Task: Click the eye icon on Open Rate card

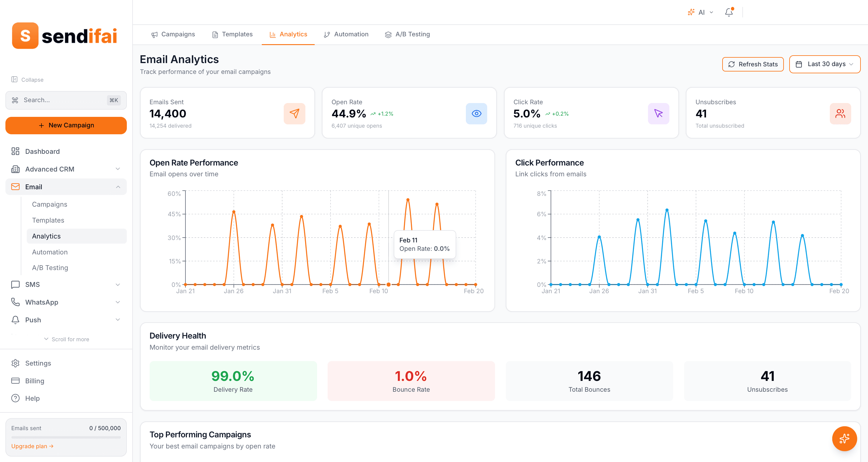Action: click(x=476, y=114)
